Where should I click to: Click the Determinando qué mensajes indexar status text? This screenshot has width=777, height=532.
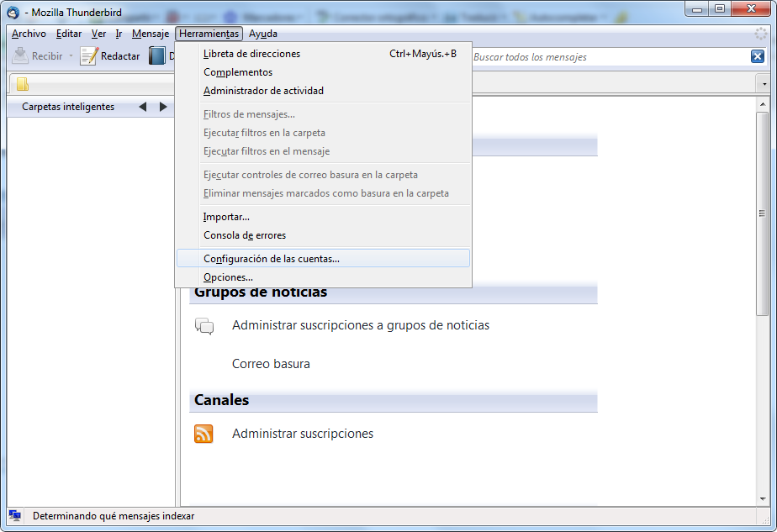click(x=114, y=516)
